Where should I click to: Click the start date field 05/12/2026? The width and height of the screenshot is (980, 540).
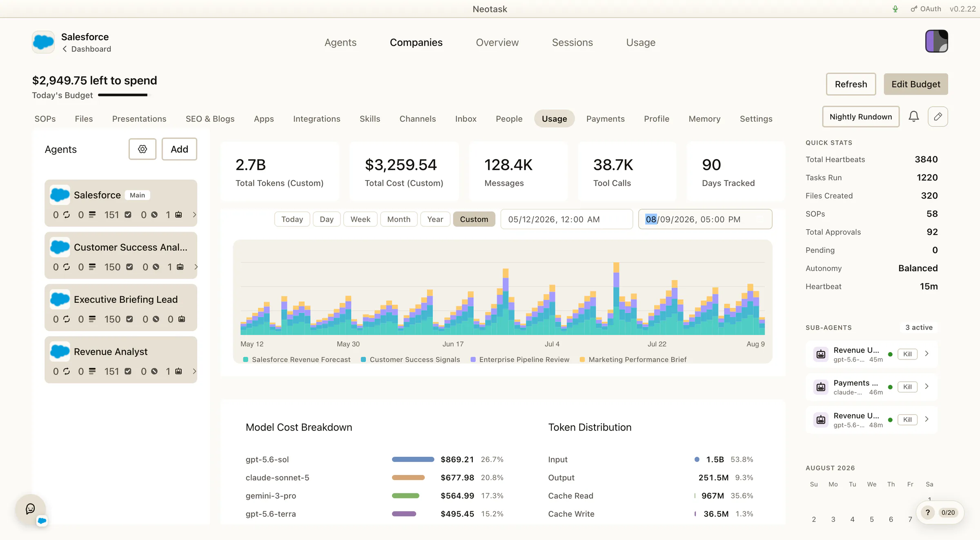tap(566, 219)
